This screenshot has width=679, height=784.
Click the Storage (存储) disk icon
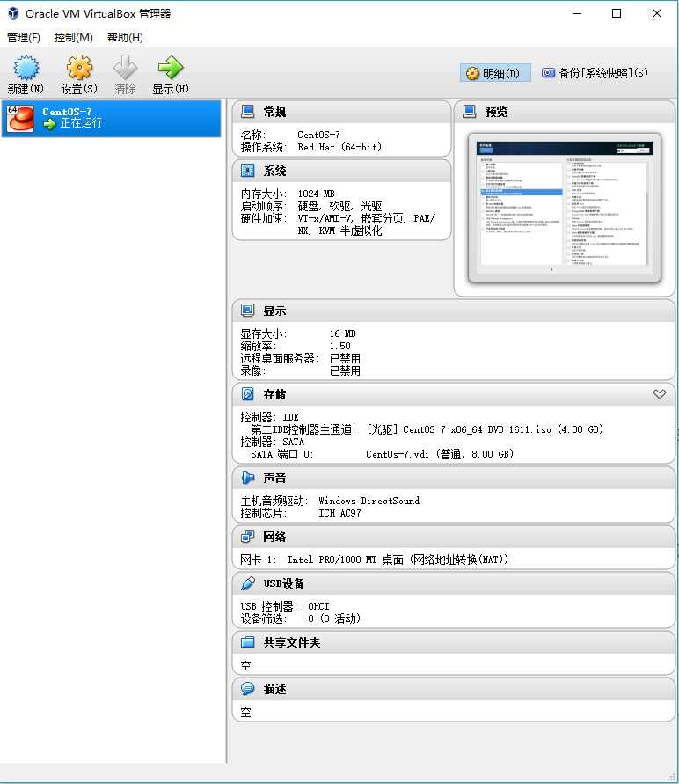pyautogui.click(x=247, y=394)
